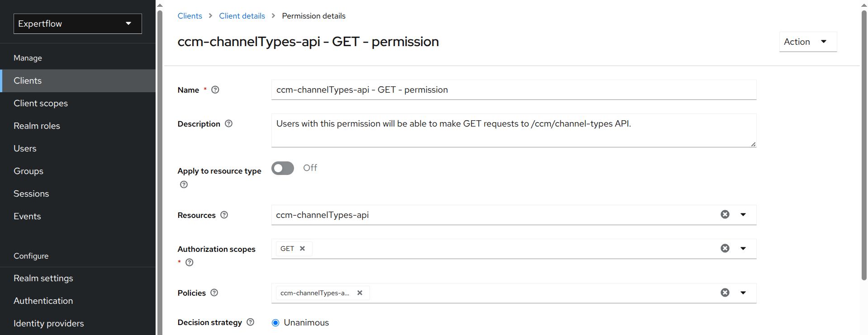Click the help icon beside Description
Image resolution: width=868 pixels, height=335 pixels.
[229, 123]
